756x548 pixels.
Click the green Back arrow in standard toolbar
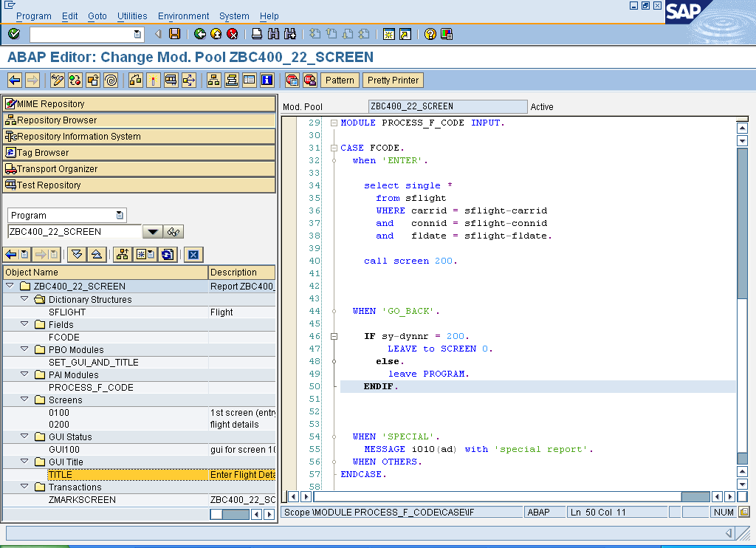click(199, 34)
